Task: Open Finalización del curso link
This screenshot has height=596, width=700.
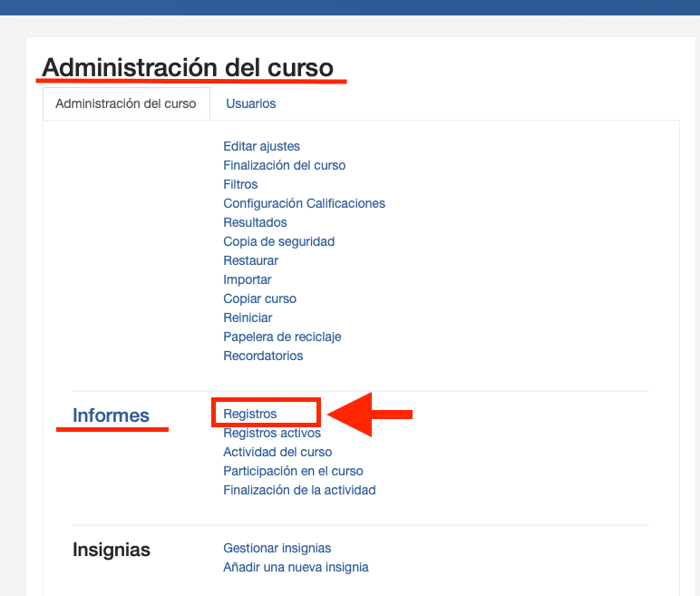Action: coord(285,166)
